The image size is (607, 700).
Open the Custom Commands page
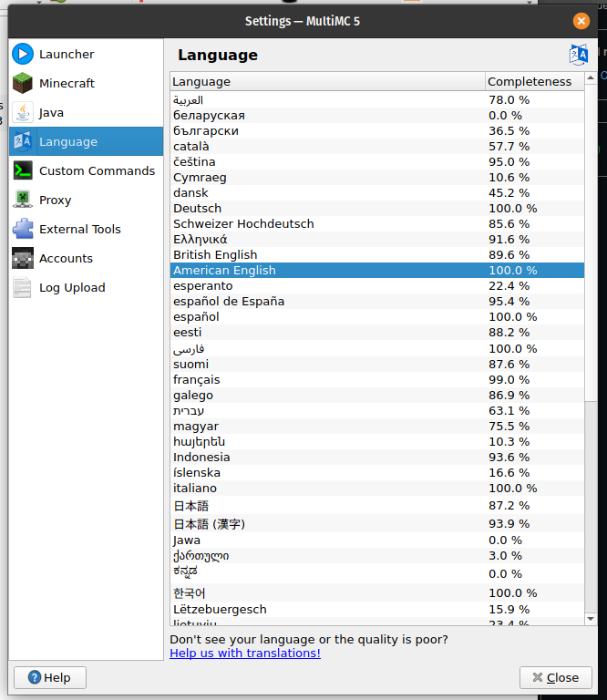point(87,170)
